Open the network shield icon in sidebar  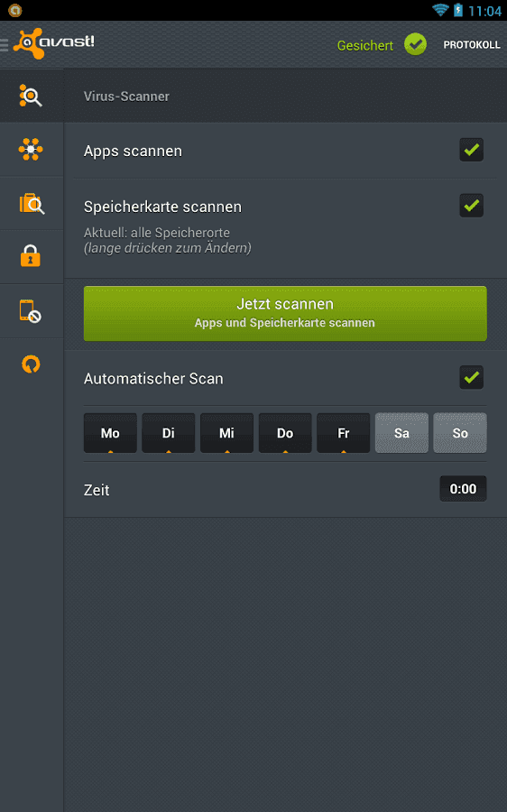pyautogui.click(x=31, y=150)
